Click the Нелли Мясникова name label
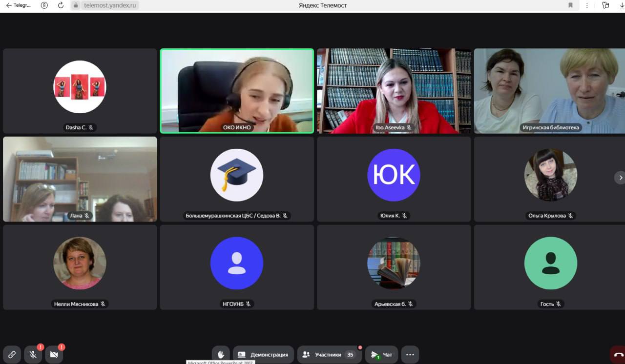Viewport: 625px width, 364px height. point(80,304)
